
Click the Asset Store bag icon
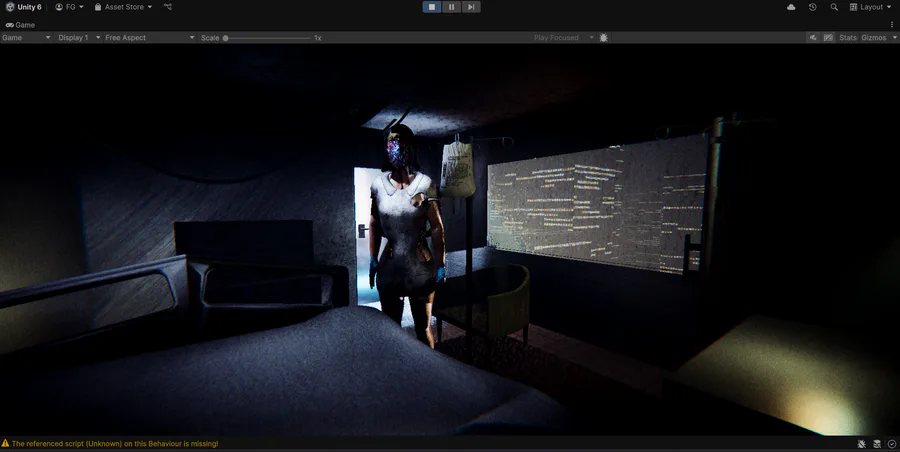pos(98,7)
